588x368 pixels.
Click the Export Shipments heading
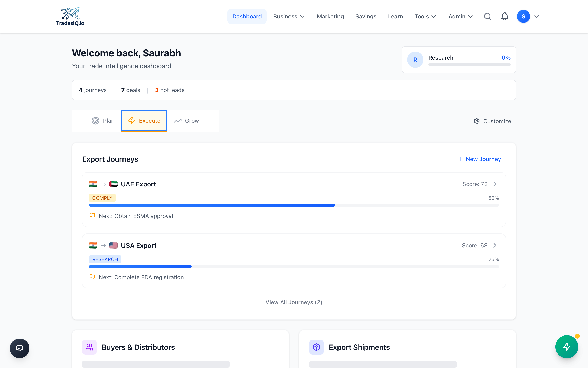(x=359, y=347)
